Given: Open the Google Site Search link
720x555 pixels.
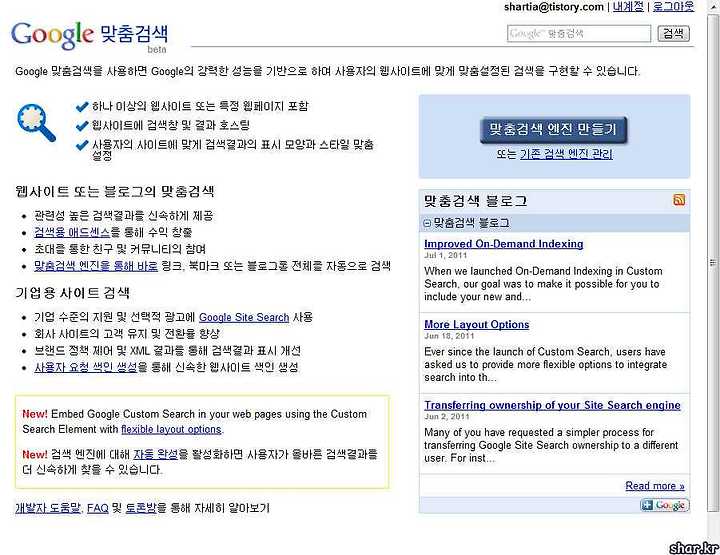Looking at the screenshot, I should pos(244,317).
